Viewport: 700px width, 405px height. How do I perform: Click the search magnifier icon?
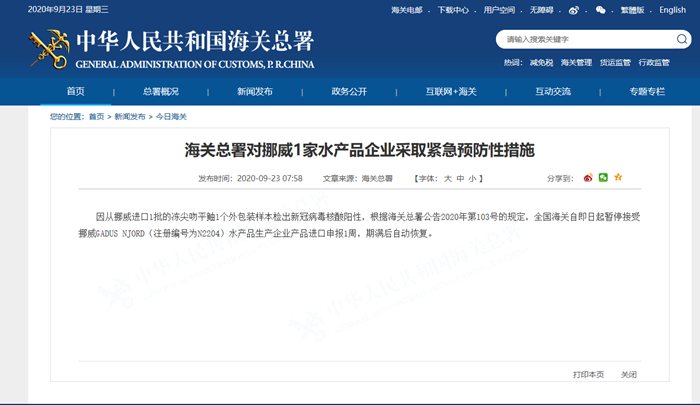[x=679, y=40]
